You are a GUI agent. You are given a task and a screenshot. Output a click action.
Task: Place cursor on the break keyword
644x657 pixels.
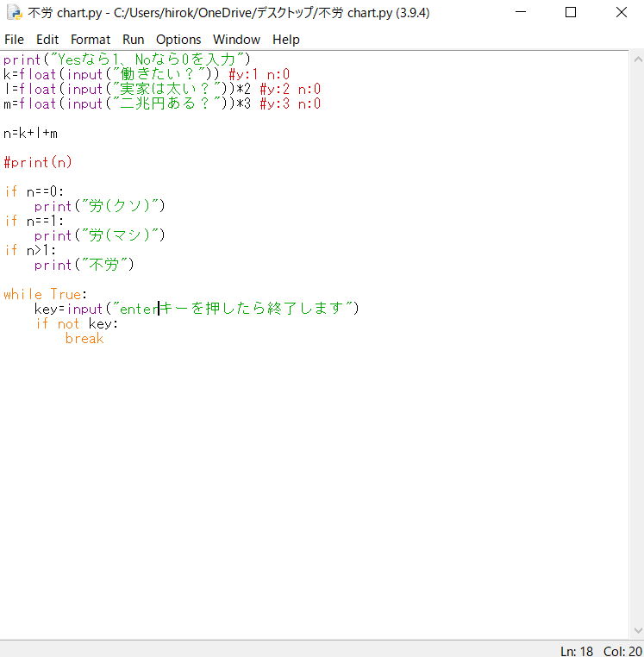[x=84, y=338]
